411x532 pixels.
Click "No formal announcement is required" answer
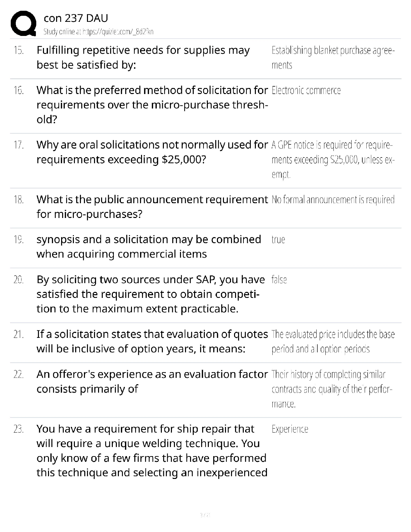pyautogui.click(x=333, y=200)
